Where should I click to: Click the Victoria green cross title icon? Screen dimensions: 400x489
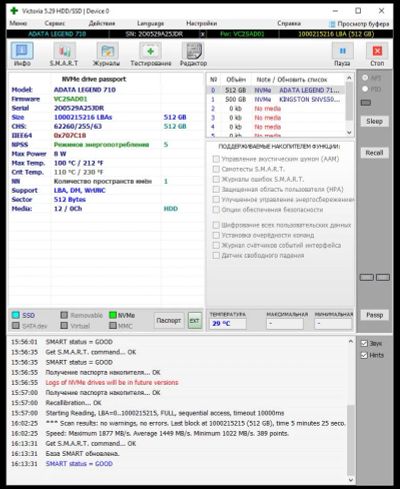click(x=14, y=11)
